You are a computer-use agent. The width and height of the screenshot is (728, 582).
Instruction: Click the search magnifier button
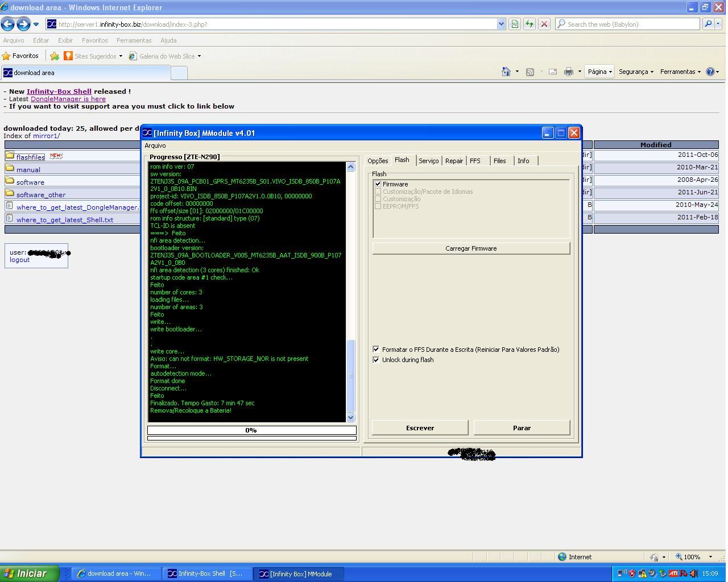(x=708, y=24)
